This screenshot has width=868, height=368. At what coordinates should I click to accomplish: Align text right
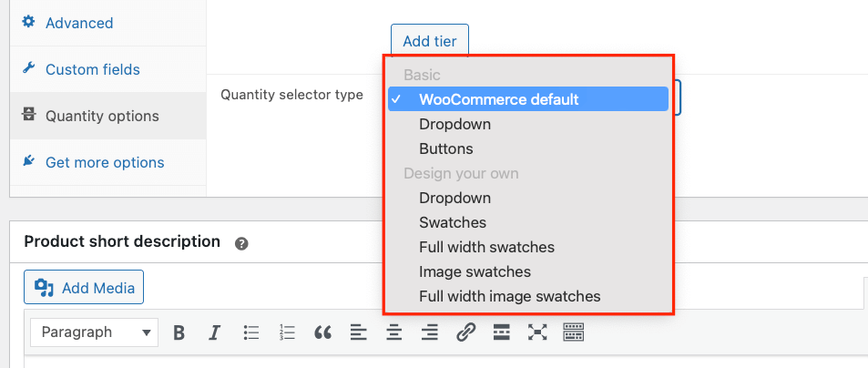click(x=429, y=332)
